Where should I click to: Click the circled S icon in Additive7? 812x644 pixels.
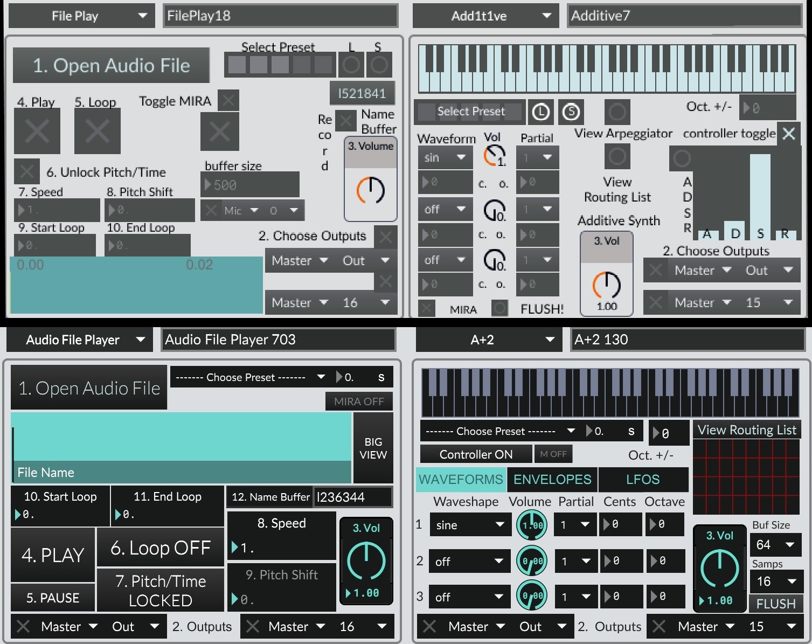point(571,112)
